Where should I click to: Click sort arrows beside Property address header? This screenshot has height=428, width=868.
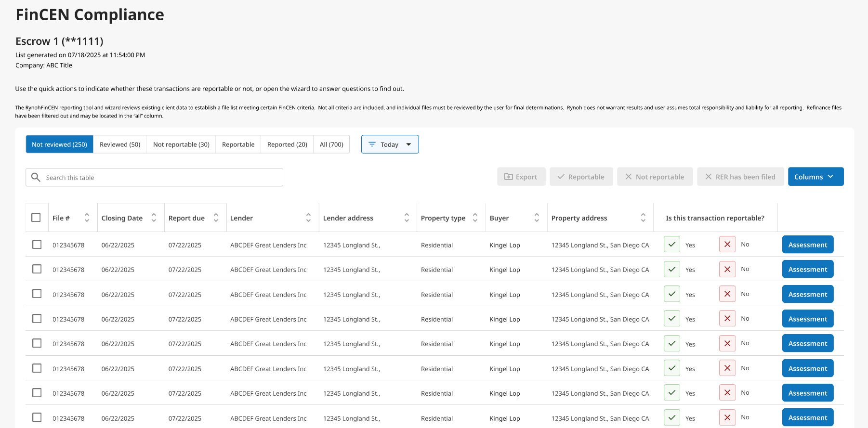tap(643, 218)
